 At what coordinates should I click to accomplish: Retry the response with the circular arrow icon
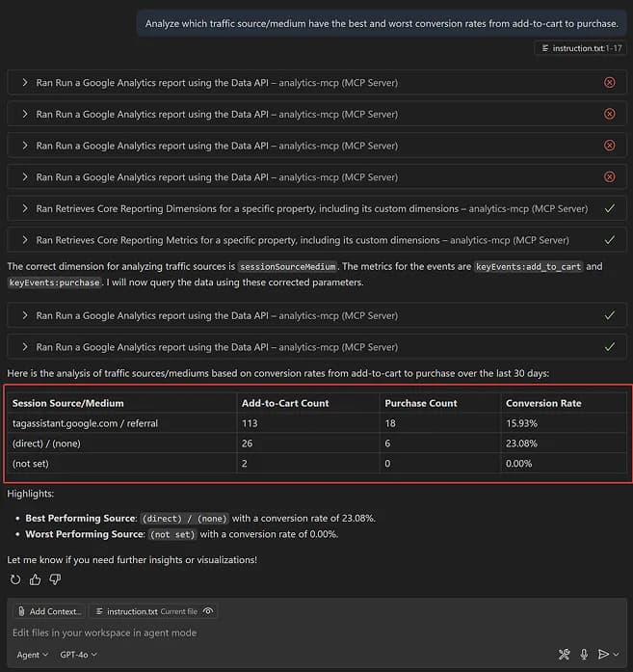coord(15,579)
